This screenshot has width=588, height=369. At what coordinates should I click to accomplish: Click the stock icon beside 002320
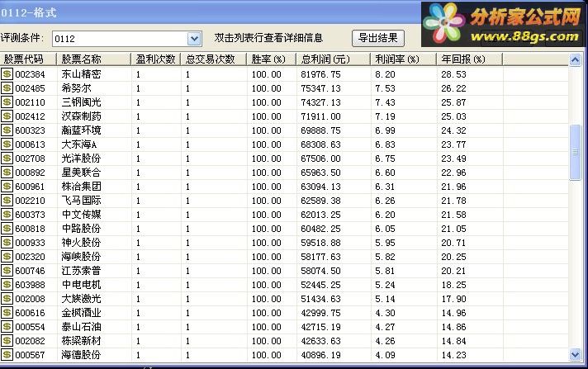coord(7,257)
